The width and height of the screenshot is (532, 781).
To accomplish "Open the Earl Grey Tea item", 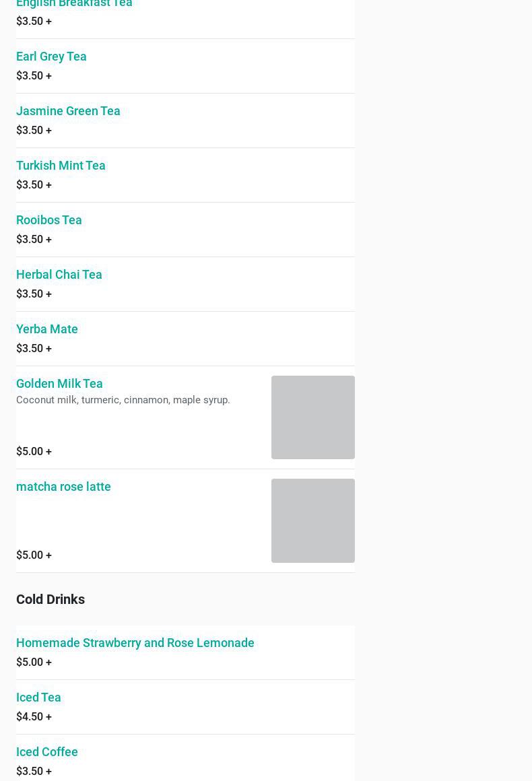I will pyautogui.click(x=51, y=57).
